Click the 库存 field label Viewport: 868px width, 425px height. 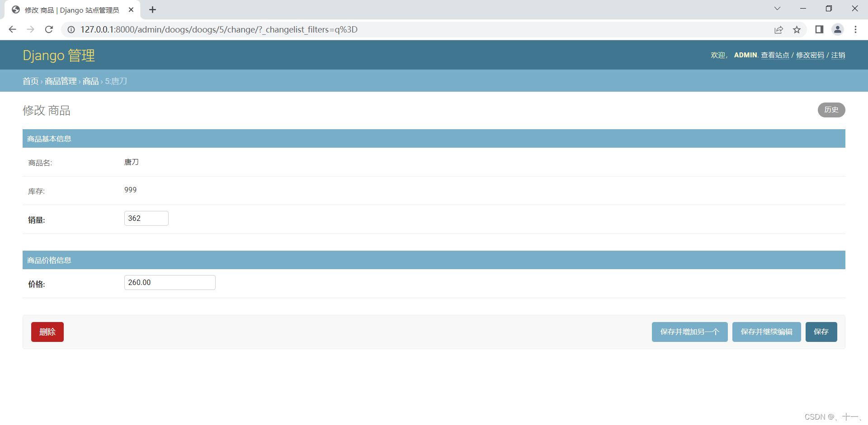coord(37,191)
